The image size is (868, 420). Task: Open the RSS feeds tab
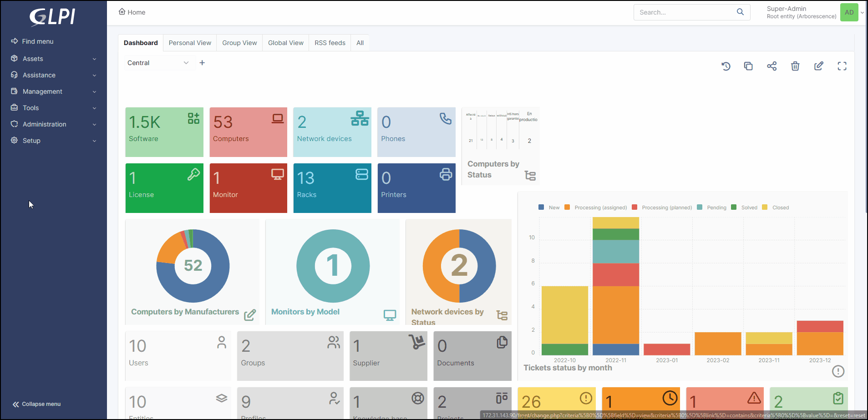point(330,43)
